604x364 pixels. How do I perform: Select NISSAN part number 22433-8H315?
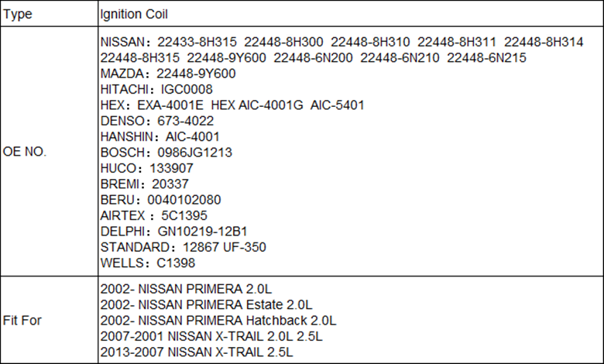click(x=197, y=42)
